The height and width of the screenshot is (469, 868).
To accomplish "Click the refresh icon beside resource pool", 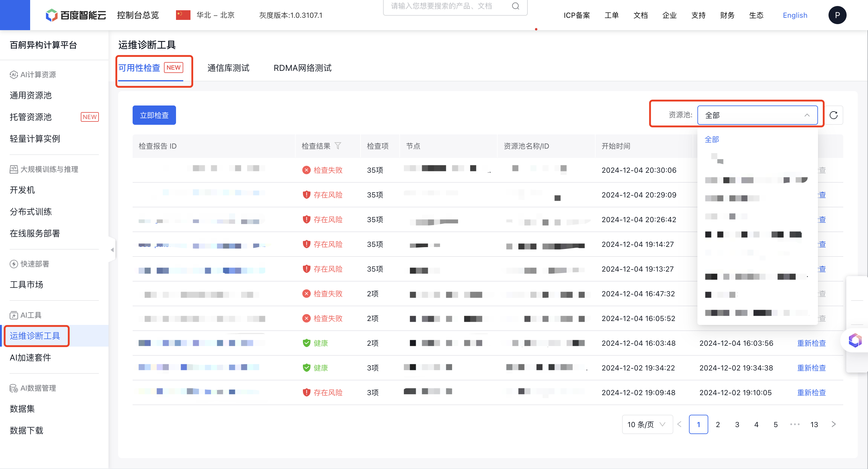I will (833, 115).
